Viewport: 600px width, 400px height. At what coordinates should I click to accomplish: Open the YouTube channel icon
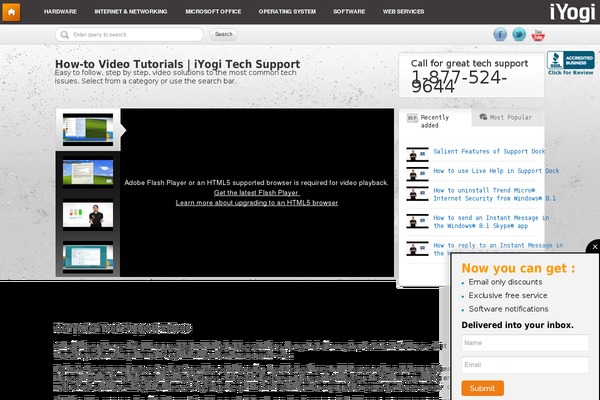coord(538,35)
